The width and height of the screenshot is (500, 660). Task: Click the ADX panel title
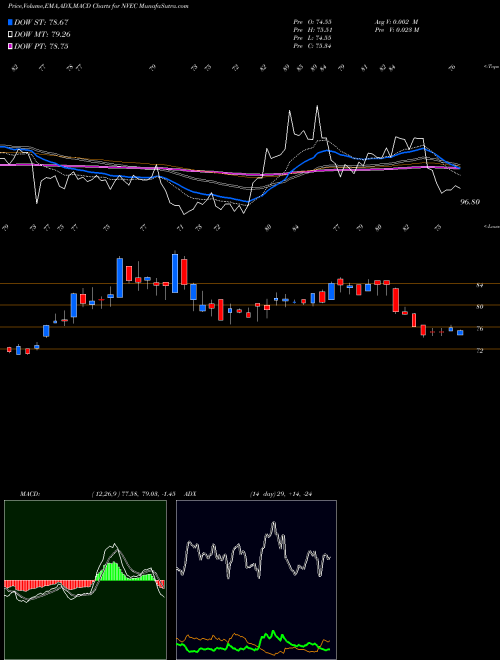pos(190,494)
